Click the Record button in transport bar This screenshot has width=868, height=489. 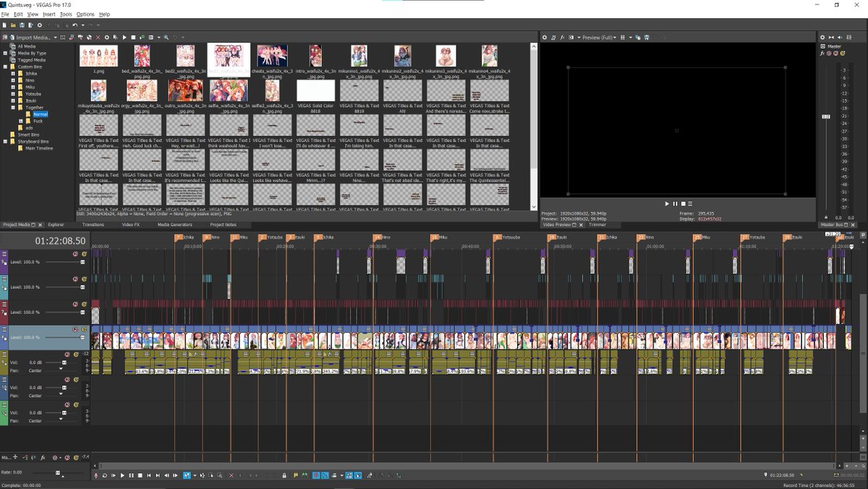coord(95,475)
